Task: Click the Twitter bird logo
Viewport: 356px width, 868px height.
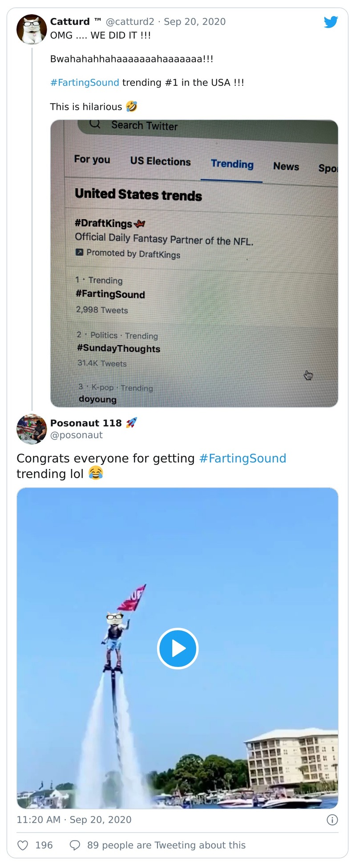Action: point(331,22)
